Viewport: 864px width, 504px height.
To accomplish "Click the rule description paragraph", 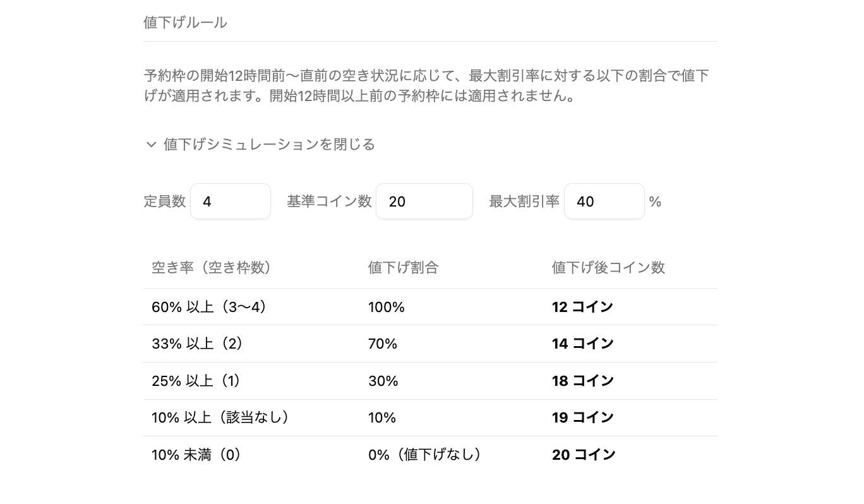I will click(426, 86).
